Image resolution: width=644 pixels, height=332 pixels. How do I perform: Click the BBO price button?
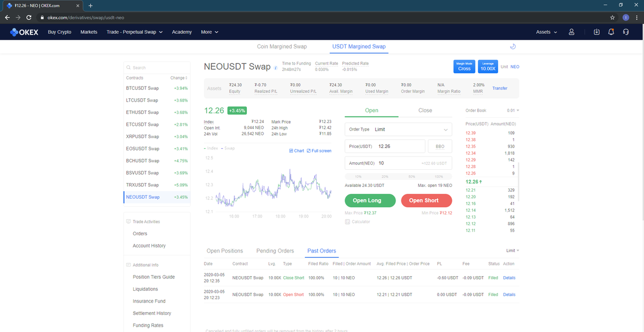pyautogui.click(x=440, y=146)
